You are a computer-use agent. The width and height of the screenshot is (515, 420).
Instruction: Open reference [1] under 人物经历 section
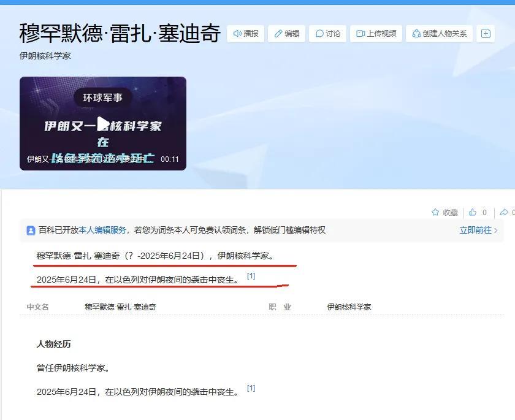[x=251, y=388]
